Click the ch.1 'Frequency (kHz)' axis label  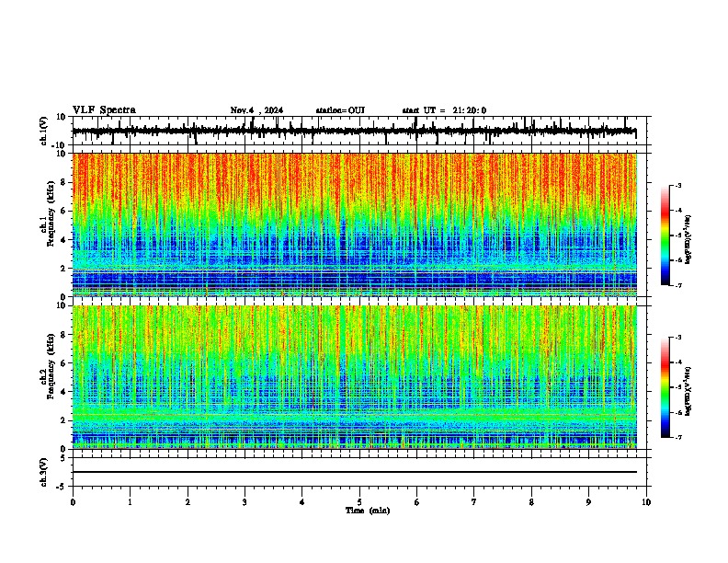tap(51, 213)
